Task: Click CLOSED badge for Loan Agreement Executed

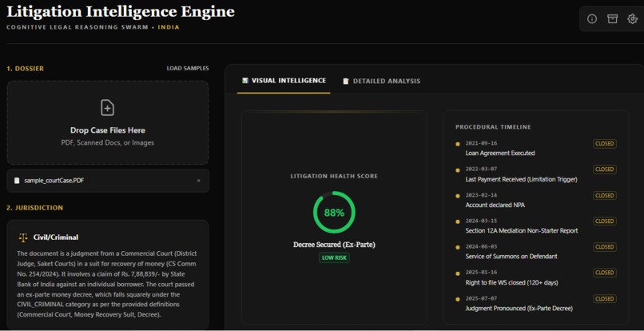Action: (x=605, y=143)
